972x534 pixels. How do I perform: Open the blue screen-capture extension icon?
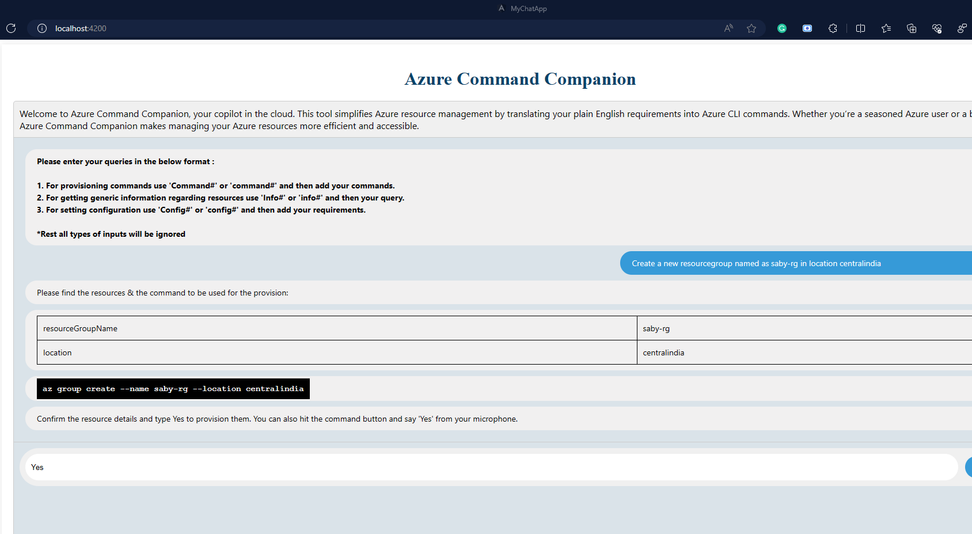tap(807, 29)
